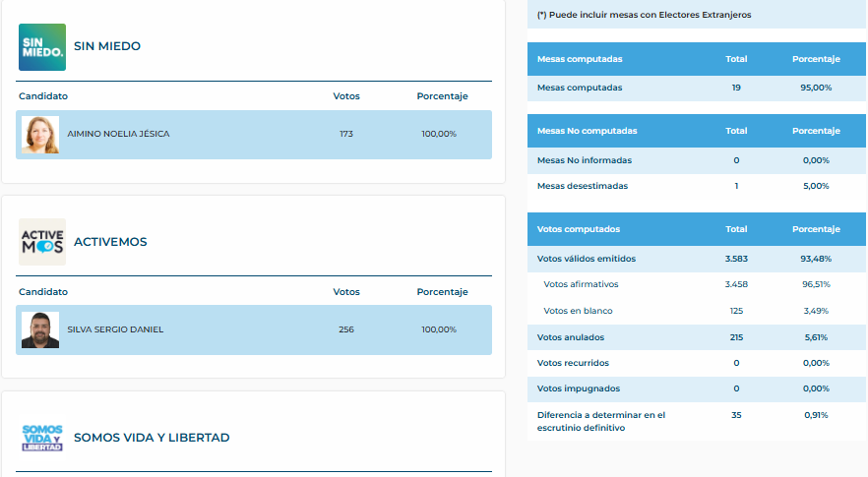Click candidate name SILVA SERGIO DANIEL
The image size is (868, 477).
[x=116, y=329]
